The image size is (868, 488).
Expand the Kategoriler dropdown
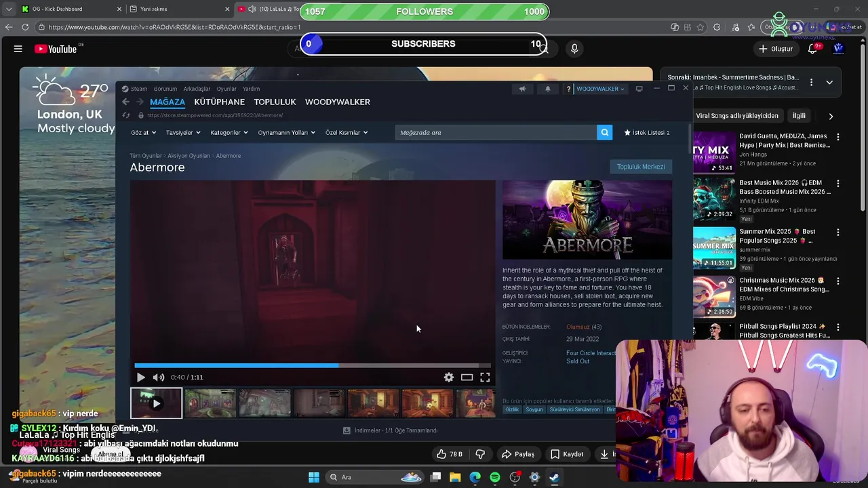pyautogui.click(x=229, y=133)
